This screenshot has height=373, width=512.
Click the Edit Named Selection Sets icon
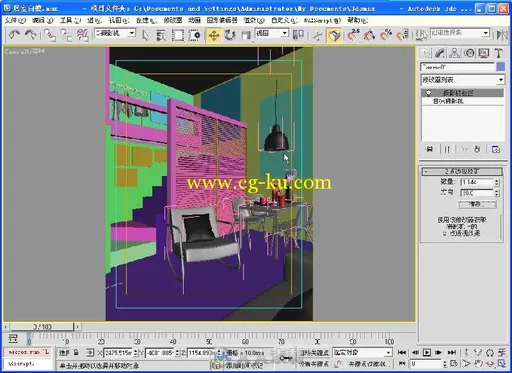[421, 35]
